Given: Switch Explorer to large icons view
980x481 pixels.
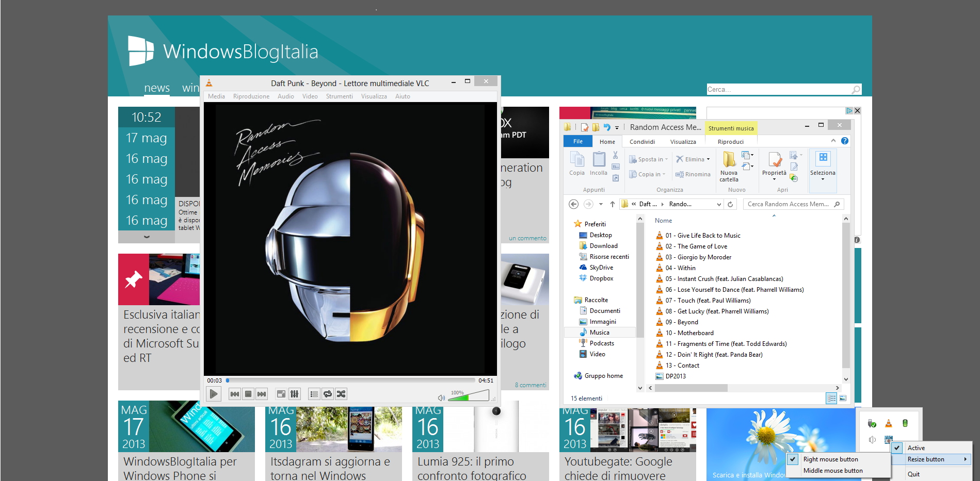Looking at the screenshot, I should (x=843, y=398).
